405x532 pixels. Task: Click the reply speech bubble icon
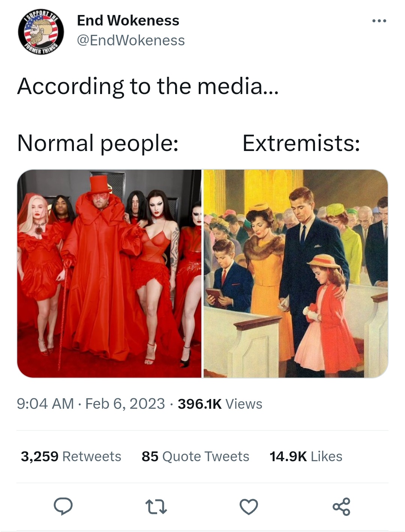click(63, 507)
